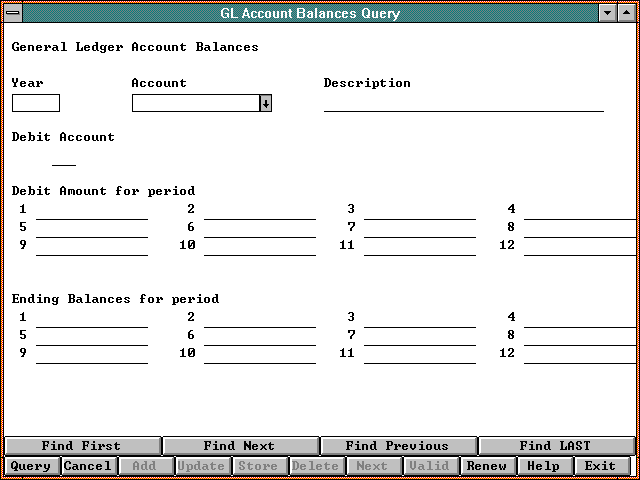The height and width of the screenshot is (480, 640).
Task: Click the Year input field
Action: [36, 103]
